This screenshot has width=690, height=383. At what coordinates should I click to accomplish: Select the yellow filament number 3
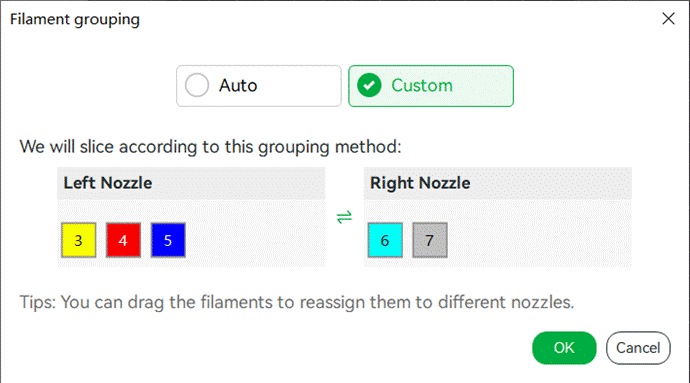coord(79,240)
